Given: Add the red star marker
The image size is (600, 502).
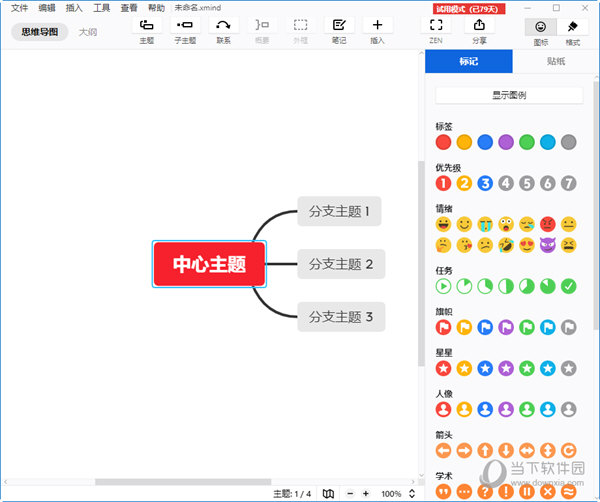Looking at the screenshot, I should pyautogui.click(x=443, y=368).
